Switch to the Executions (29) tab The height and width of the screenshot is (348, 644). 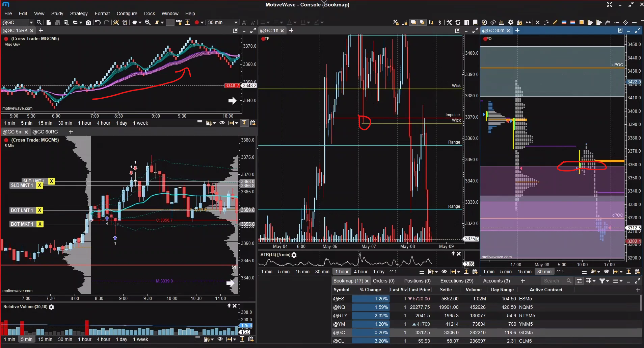(x=457, y=281)
